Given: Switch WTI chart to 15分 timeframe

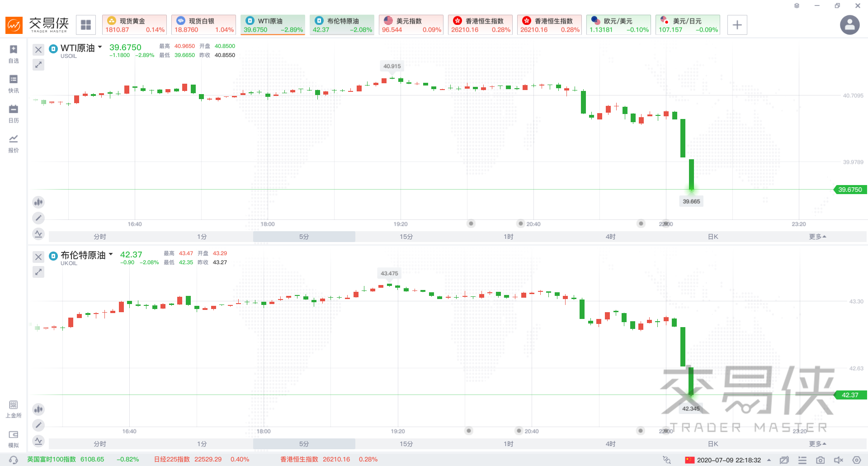Looking at the screenshot, I should click(406, 237).
